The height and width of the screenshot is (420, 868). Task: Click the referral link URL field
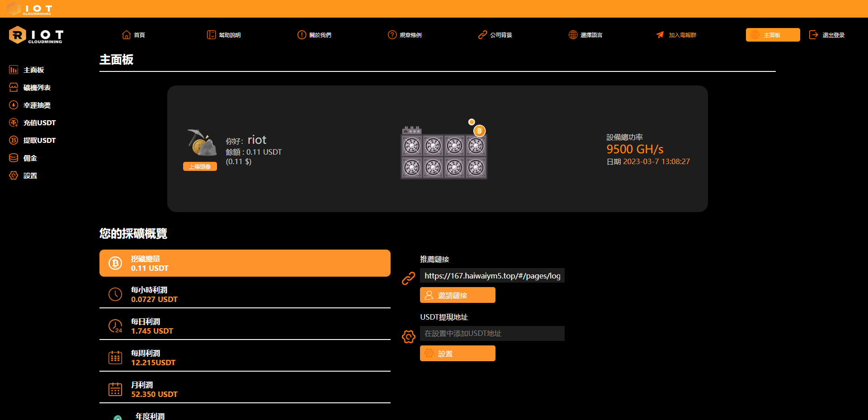tap(492, 276)
